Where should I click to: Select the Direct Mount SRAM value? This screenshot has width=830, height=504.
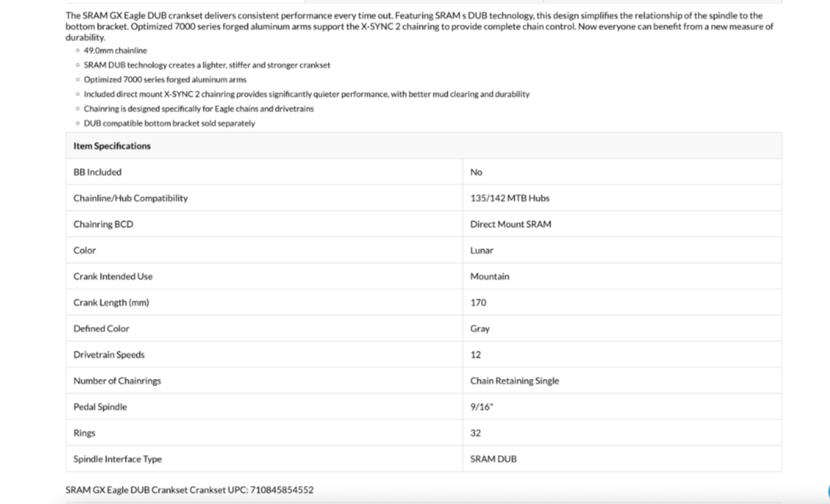pos(510,224)
